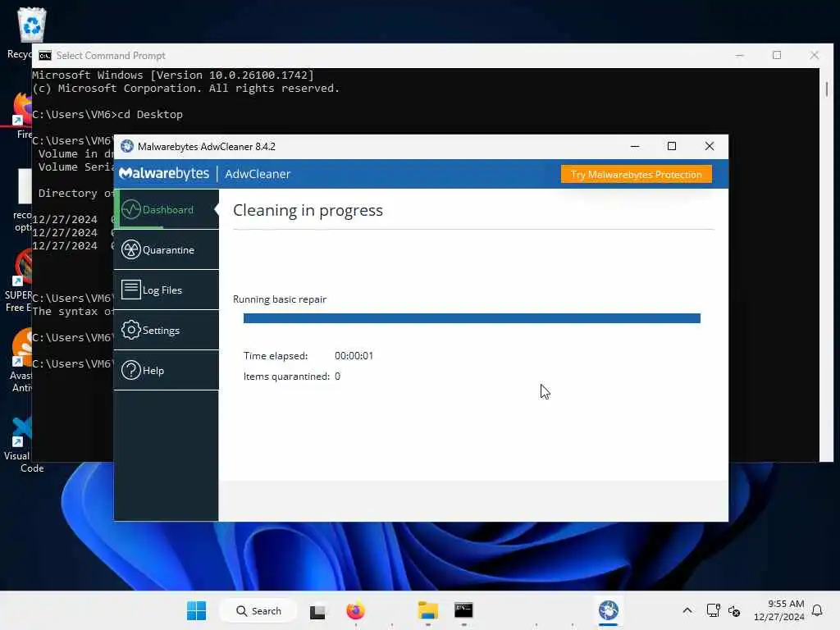The image size is (840, 630).
Task: Click the "Cleaning in progress" heading
Action: click(308, 210)
